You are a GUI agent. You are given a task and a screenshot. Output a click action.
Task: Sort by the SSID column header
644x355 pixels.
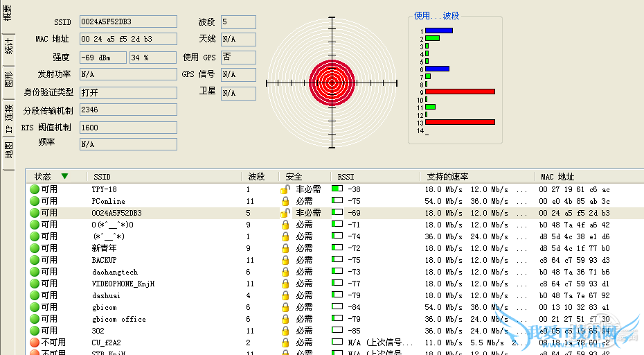point(102,177)
